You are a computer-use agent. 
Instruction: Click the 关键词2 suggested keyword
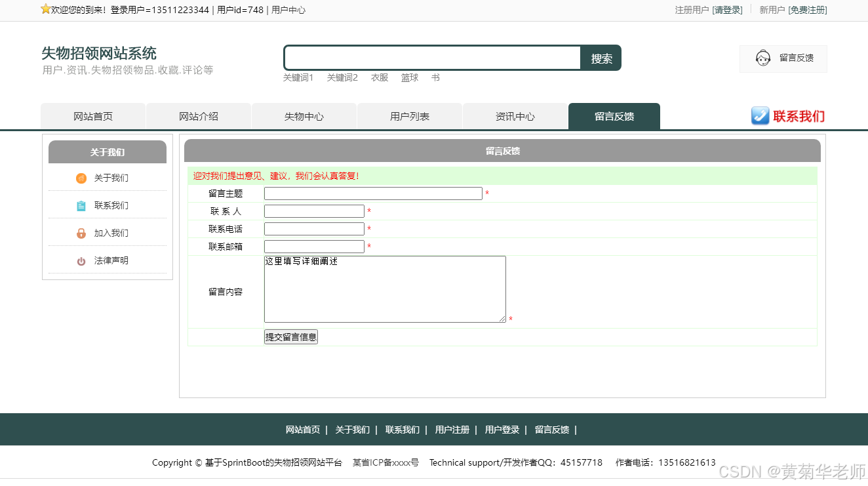click(x=342, y=77)
